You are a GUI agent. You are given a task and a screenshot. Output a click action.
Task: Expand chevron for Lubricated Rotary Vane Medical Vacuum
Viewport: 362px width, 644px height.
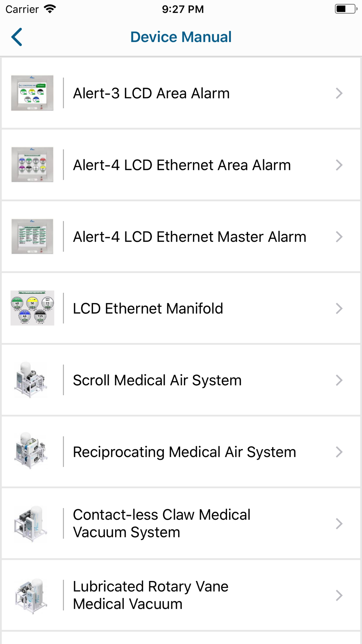point(339,595)
